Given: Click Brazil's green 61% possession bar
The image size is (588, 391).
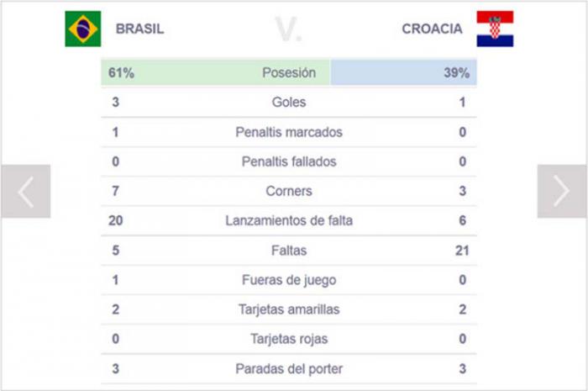Looking at the screenshot, I should pos(216,72).
